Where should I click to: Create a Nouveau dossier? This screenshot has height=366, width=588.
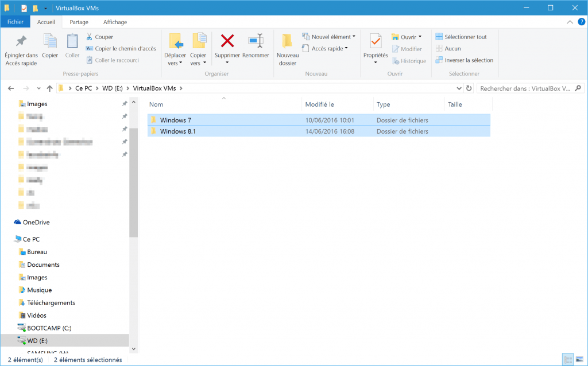point(288,50)
